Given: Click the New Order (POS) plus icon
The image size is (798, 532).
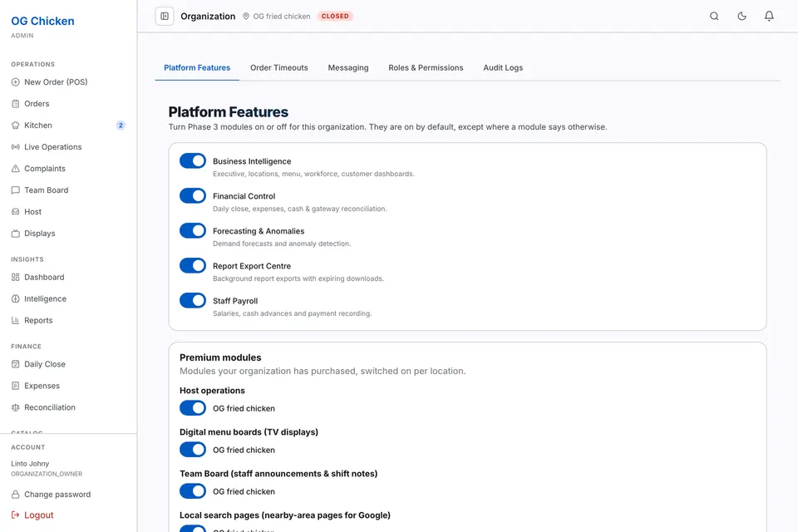Looking at the screenshot, I should 15,82.
